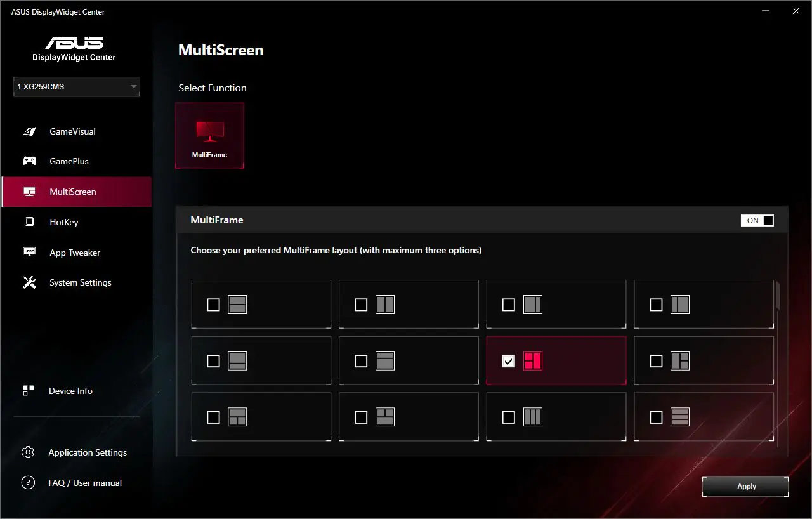Click the HotKey icon in the sidebar

29,222
